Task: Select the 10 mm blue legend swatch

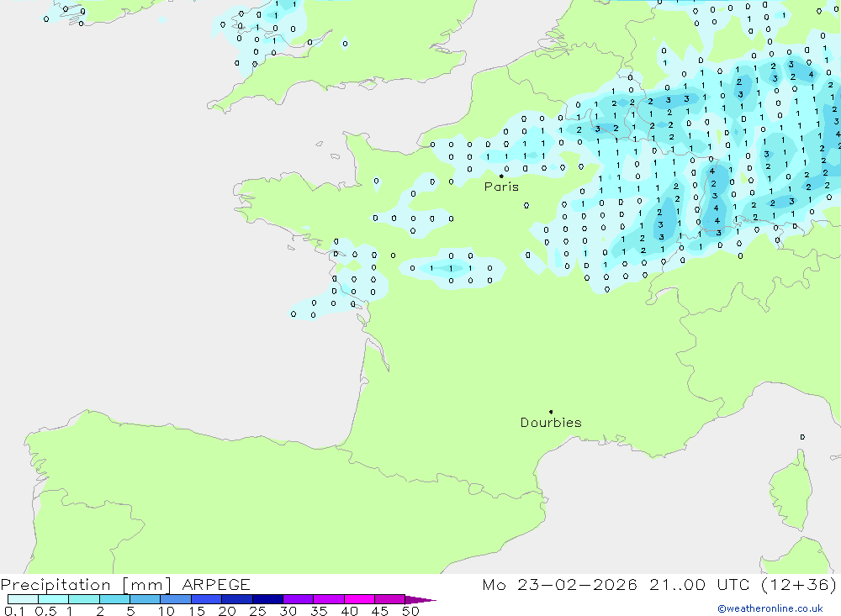Action: pyautogui.click(x=176, y=599)
